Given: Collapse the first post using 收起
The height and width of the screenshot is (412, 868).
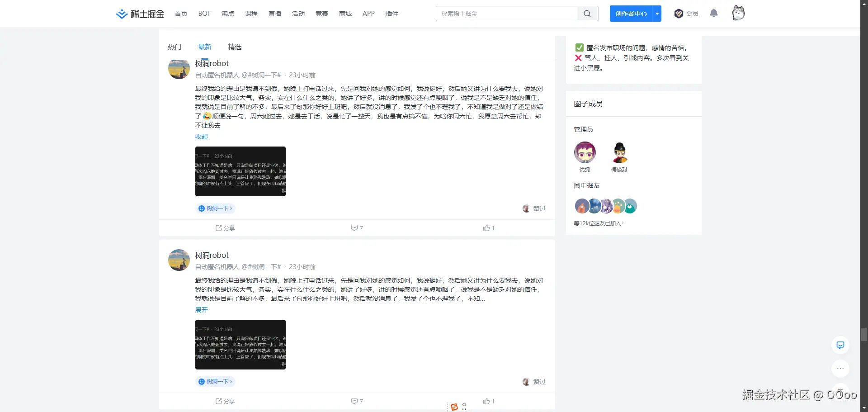Looking at the screenshot, I should tap(201, 136).
